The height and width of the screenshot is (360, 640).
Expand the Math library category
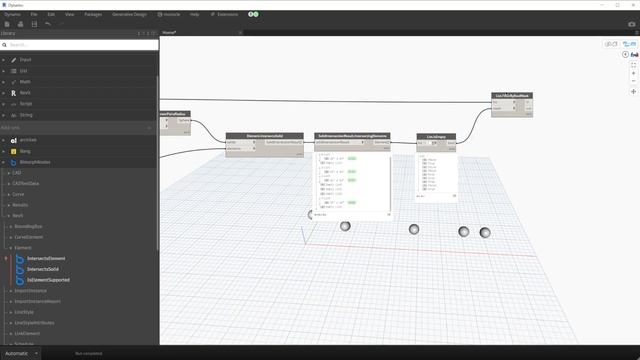(4, 82)
